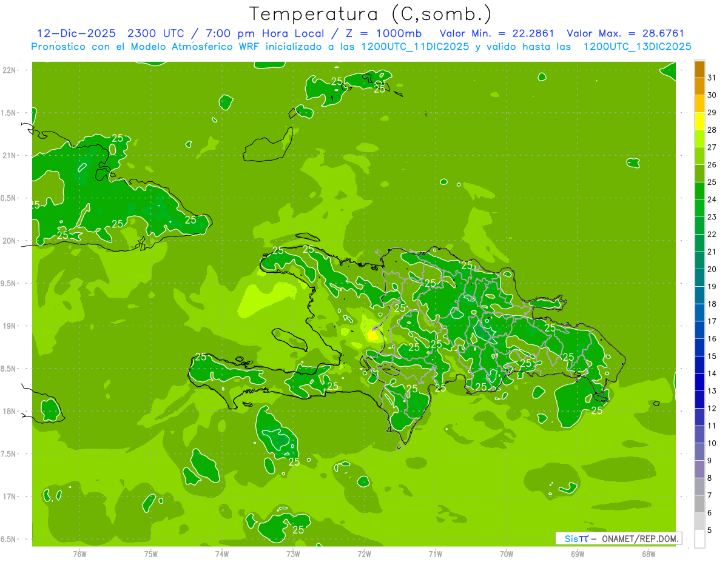Click the orange swatch between 29 and 30
The image size is (728, 562).
(x=699, y=104)
